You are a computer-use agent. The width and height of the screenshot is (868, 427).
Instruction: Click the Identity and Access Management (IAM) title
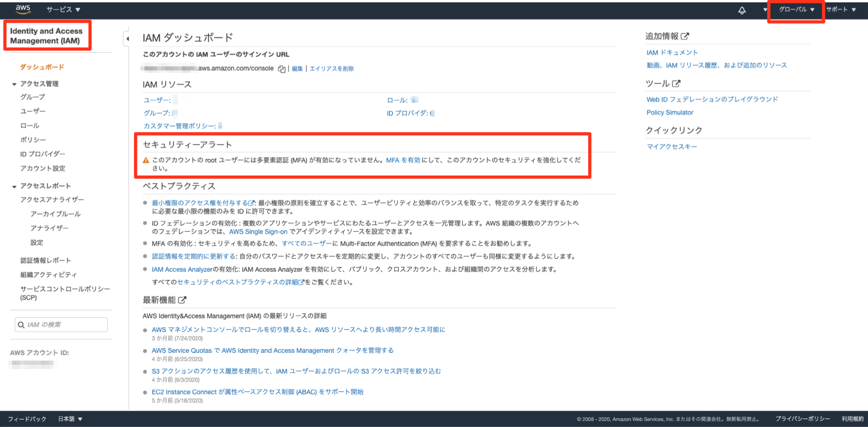point(46,36)
